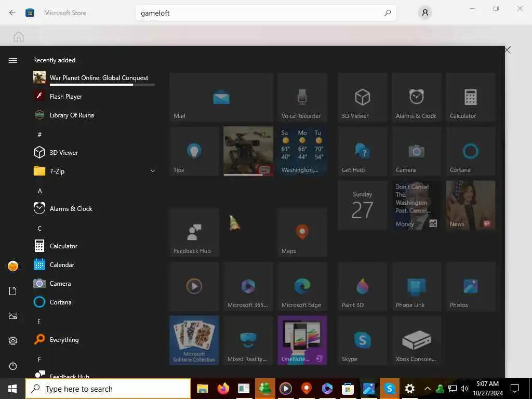Open the notification center icon
The width and height of the screenshot is (532, 399).
(x=515, y=389)
